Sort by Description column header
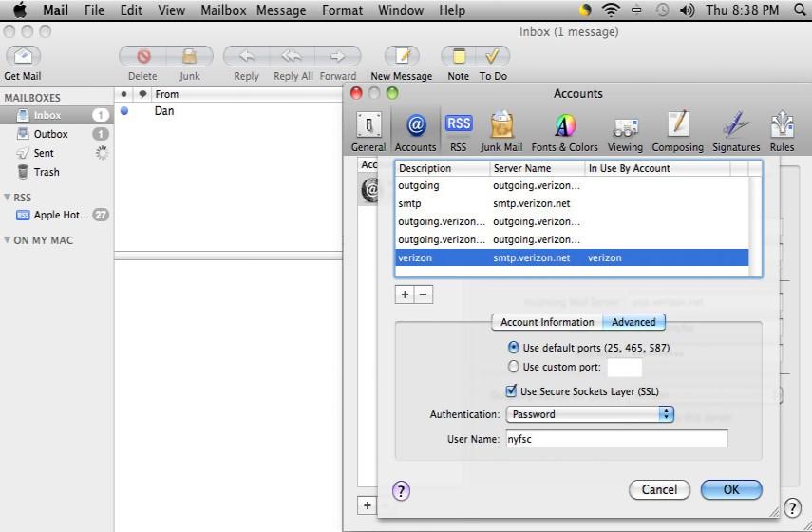The width and height of the screenshot is (812, 532). click(x=443, y=168)
